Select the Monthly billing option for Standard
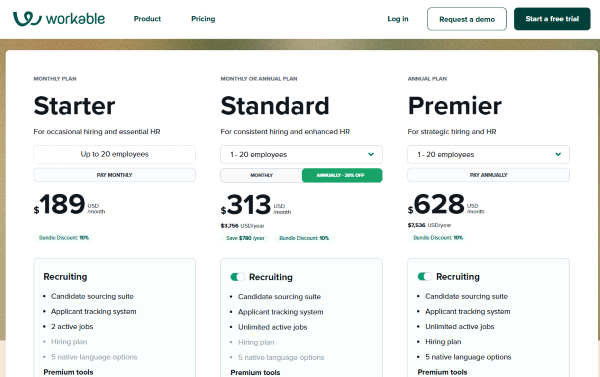 261,175
